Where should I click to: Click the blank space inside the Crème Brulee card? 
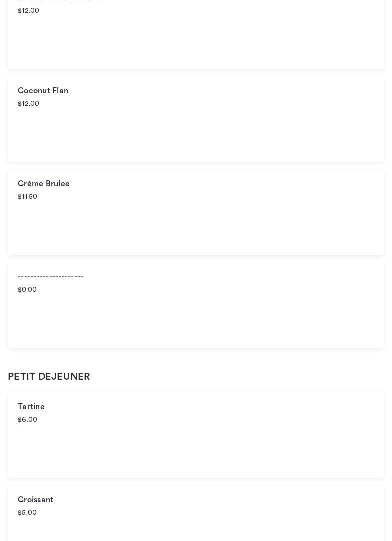tap(200, 227)
